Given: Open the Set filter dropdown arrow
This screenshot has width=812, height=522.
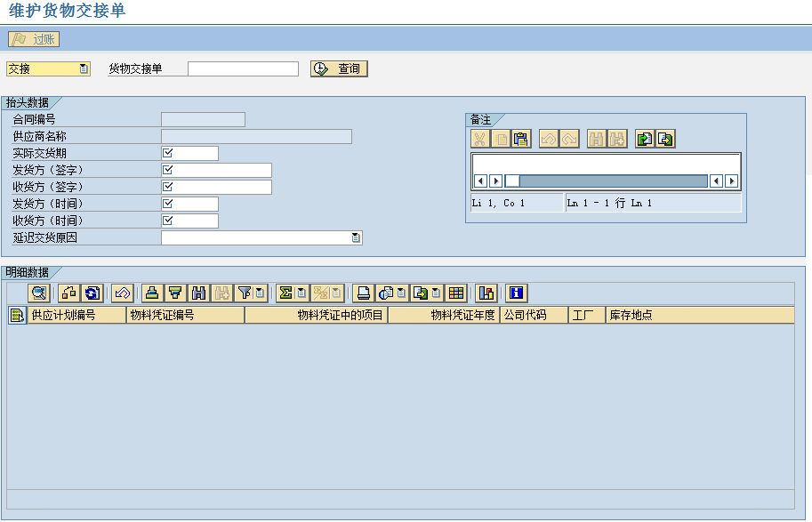Looking at the screenshot, I should [x=258, y=293].
